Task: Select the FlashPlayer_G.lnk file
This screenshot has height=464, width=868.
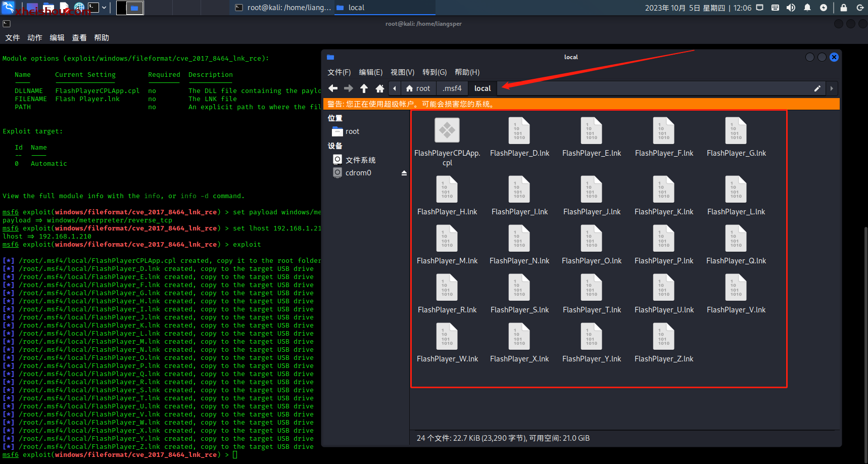Action: [736, 137]
